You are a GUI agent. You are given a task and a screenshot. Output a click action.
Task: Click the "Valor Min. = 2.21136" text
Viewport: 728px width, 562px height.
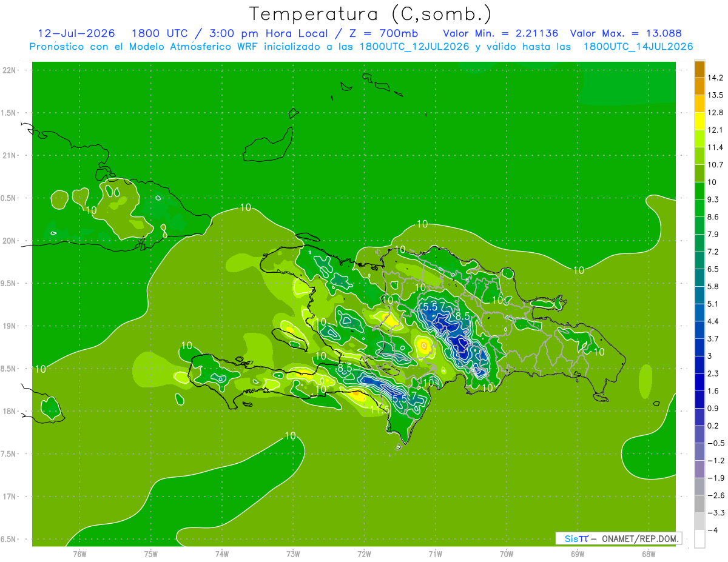pos(500,33)
